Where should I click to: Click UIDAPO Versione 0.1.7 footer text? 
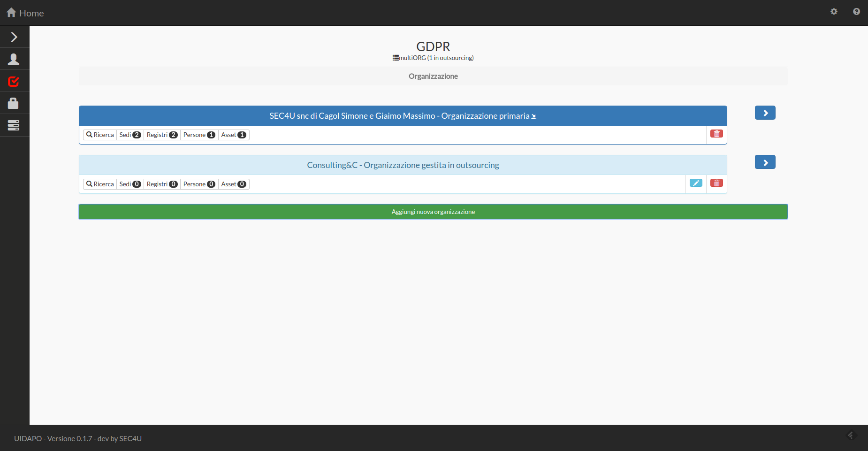pyautogui.click(x=78, y=438)
